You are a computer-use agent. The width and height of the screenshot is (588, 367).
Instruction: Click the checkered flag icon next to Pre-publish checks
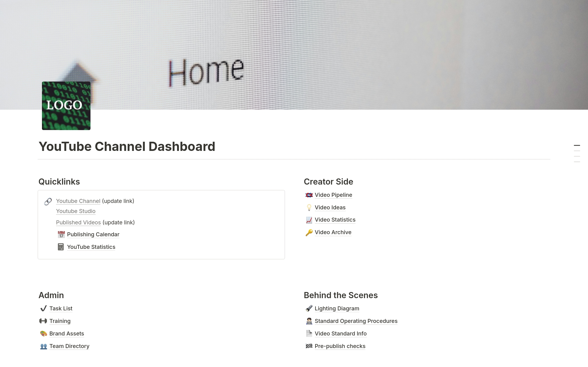[x=309, y=346]
